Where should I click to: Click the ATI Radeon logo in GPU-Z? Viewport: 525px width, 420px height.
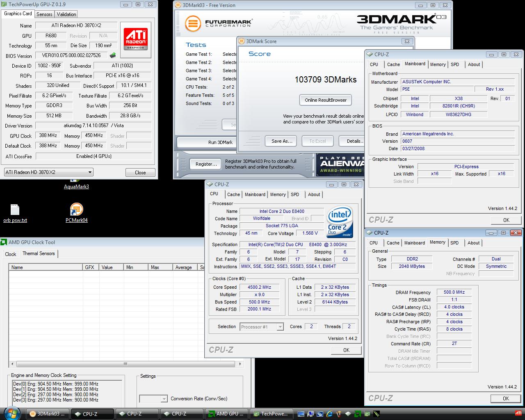click(136, 39)
